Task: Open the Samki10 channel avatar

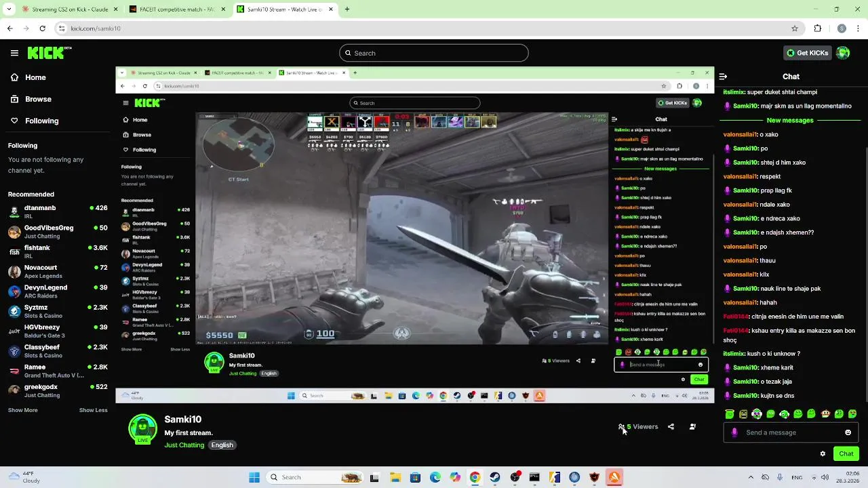Action: pos(142,429)
